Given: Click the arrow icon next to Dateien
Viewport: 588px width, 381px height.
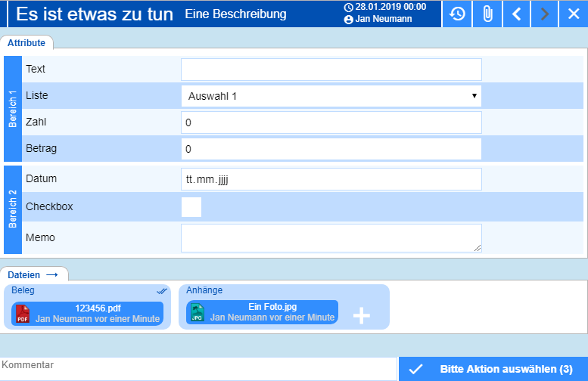Looking at the screenshot, I should pos(51,275).
